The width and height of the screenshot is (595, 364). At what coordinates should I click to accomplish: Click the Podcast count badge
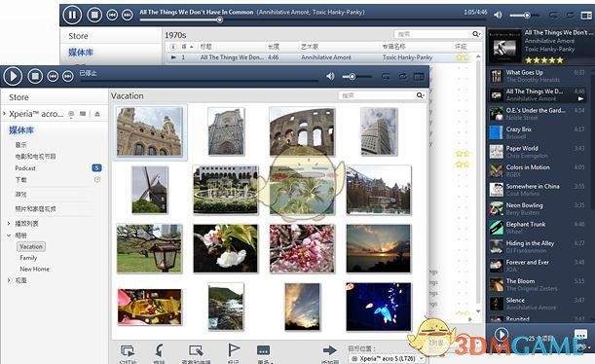(x=96, y=167)
